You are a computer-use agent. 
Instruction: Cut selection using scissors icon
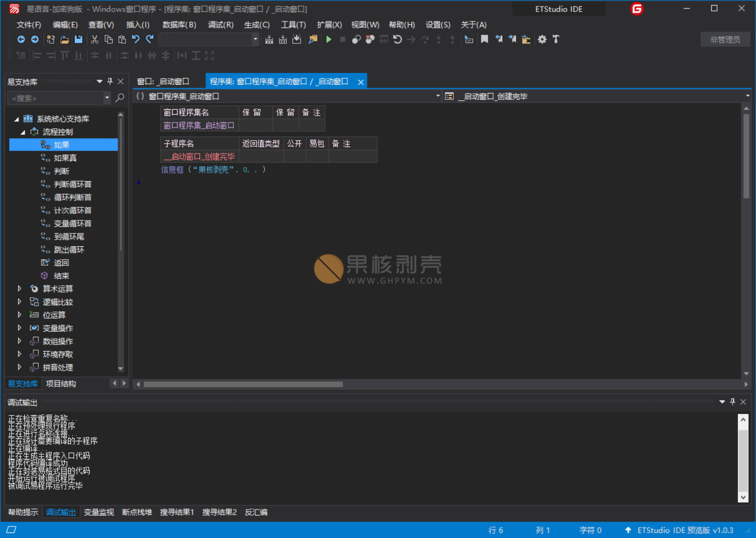tap(95, 39)
